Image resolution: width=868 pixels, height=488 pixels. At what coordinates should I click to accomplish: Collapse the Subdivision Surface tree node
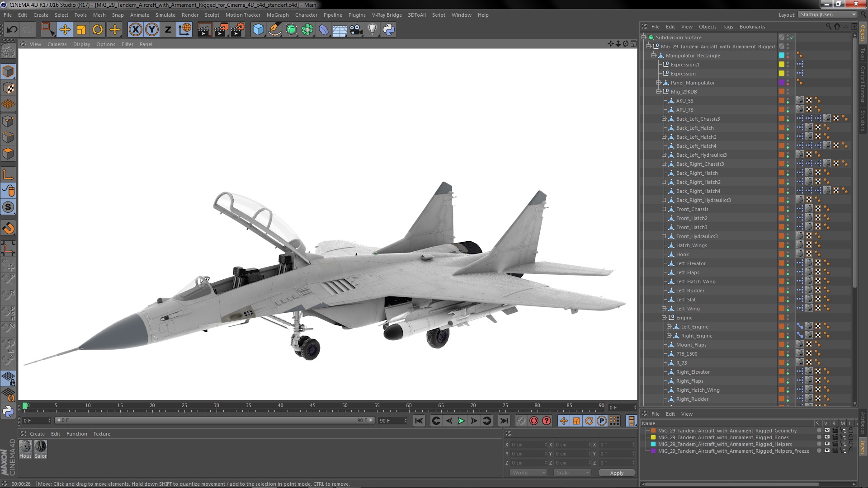(644, 38)
